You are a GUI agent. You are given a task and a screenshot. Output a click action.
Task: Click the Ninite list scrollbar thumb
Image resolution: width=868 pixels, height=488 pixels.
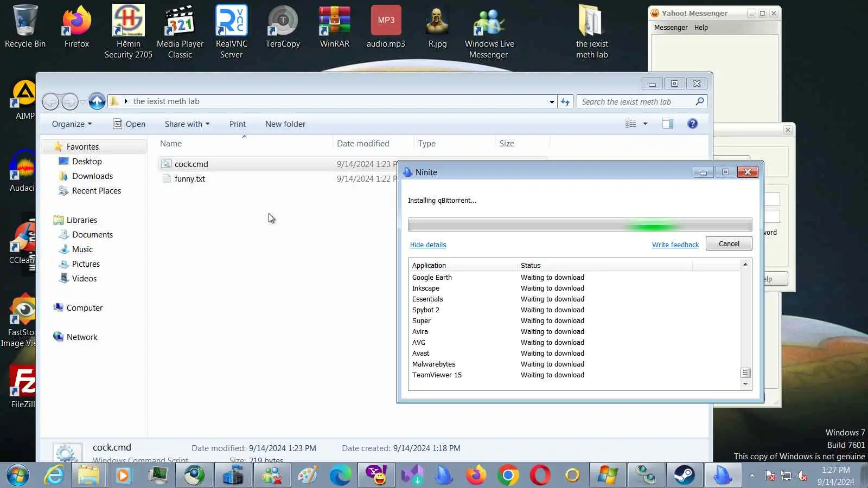(745, 373)
